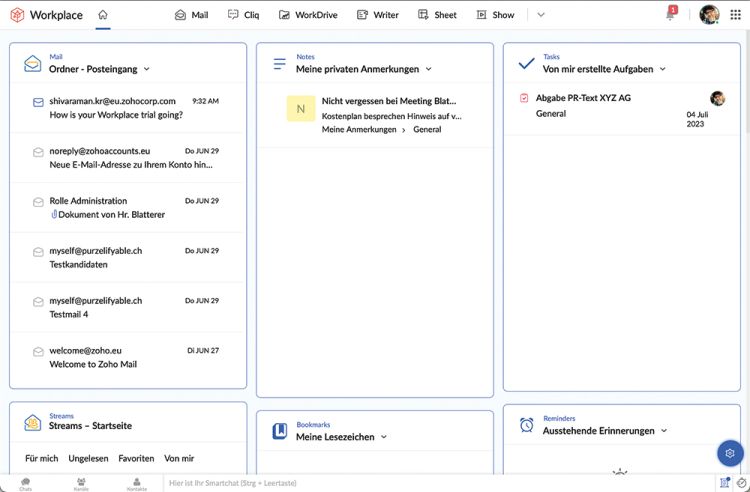
Task: Click the Zoho Workplace logo
Action: tap(17, 15)
